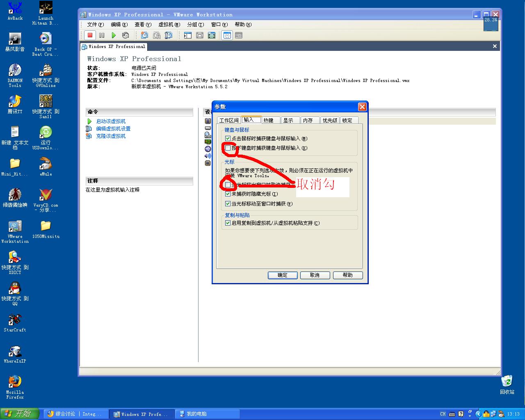Toggle 未捕获时隐藏光标 checkbox

[x=228, y=194]
